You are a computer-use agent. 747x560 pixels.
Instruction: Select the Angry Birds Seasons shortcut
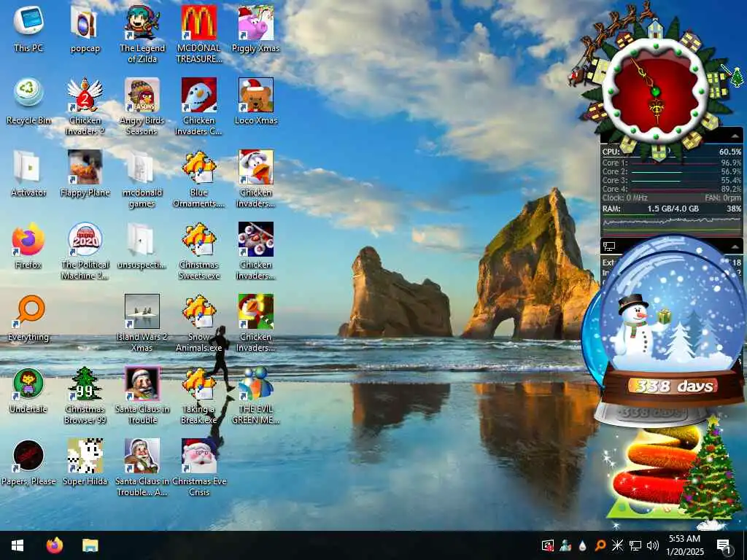click(x=142, y=106)
